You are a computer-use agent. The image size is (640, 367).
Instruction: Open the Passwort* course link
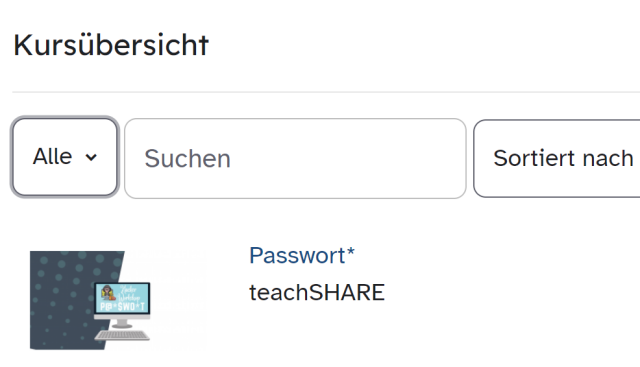(302, 256)
